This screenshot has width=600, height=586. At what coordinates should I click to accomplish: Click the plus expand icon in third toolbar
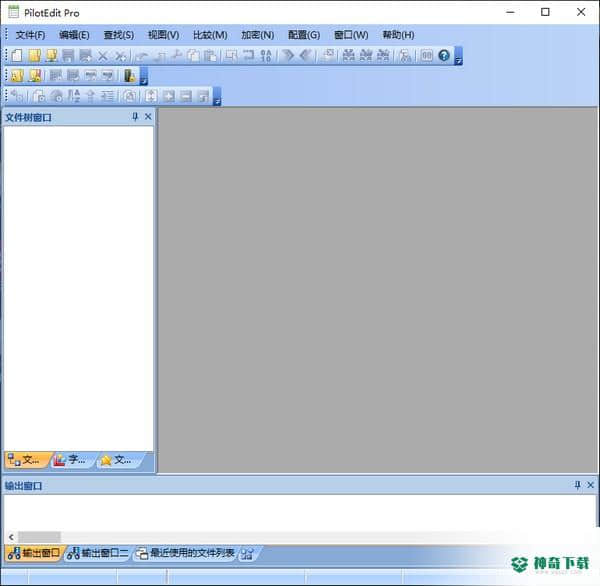(x=169, y=96)
